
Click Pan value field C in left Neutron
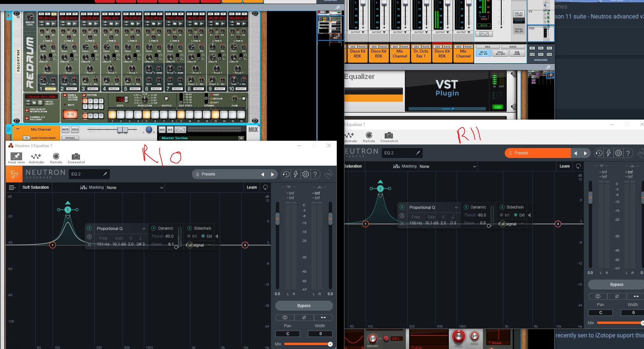click(287, 334)
